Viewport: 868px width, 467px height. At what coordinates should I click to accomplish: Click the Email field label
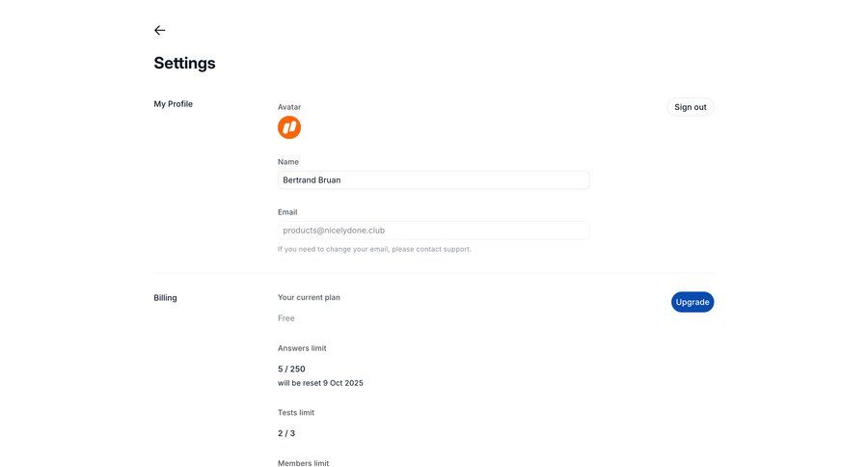[x=287, y=212]
